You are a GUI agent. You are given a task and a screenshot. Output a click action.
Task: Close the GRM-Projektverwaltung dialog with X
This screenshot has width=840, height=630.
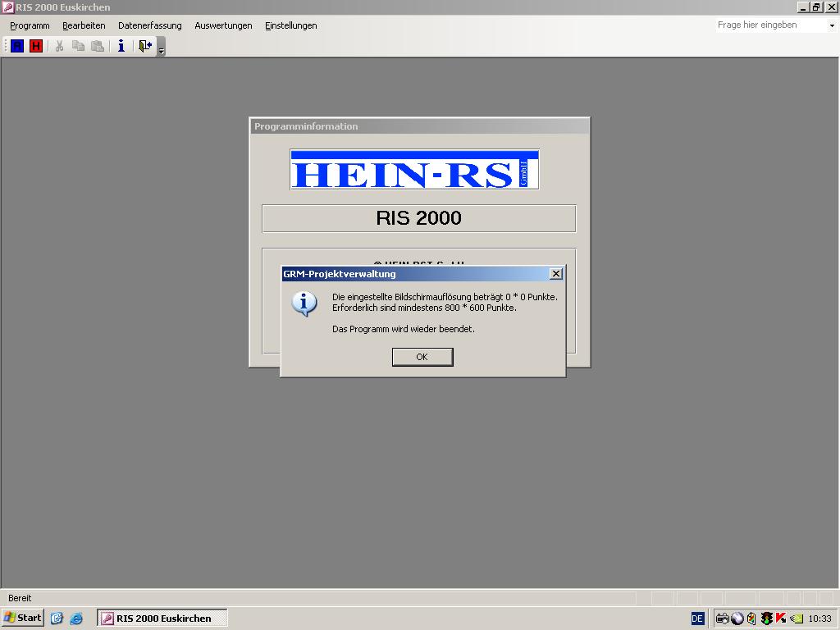pyautogui.click(x=555, y=274)
